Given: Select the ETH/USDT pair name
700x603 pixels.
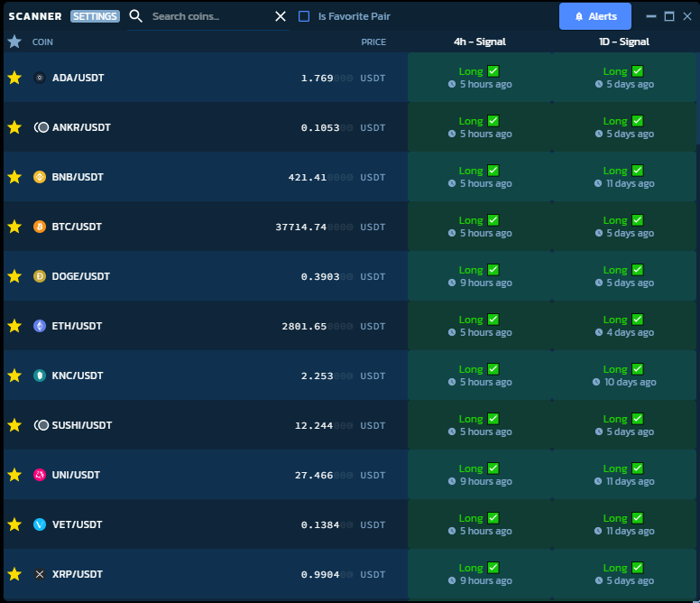Looking at the screenshot, I should click(77, 326).
